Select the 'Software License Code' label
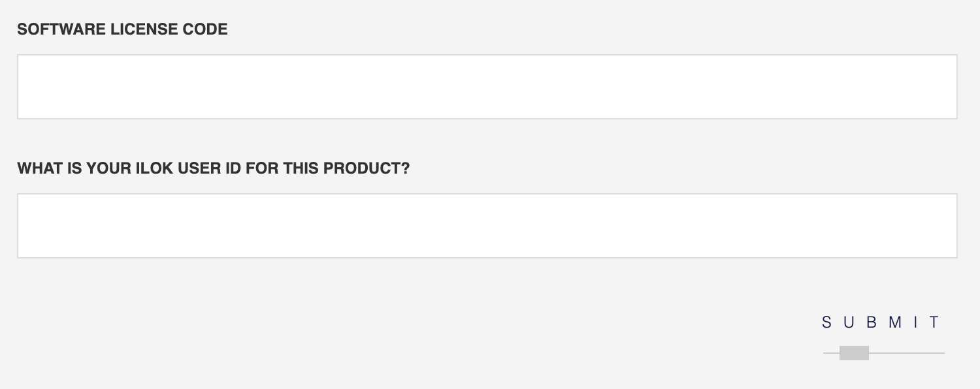The image size is (980, 389). 122,29
